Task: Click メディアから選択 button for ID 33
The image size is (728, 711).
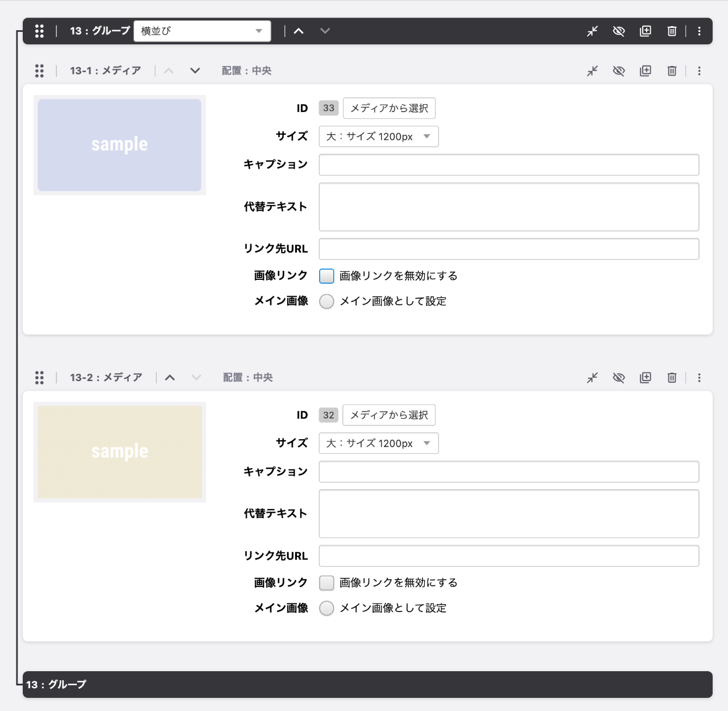Action: [x=389, y=108]
